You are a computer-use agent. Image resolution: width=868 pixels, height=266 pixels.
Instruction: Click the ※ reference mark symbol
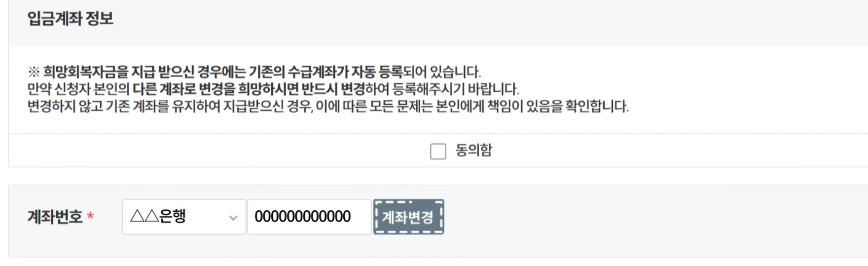pyautogui.click(x=34, y=72)
